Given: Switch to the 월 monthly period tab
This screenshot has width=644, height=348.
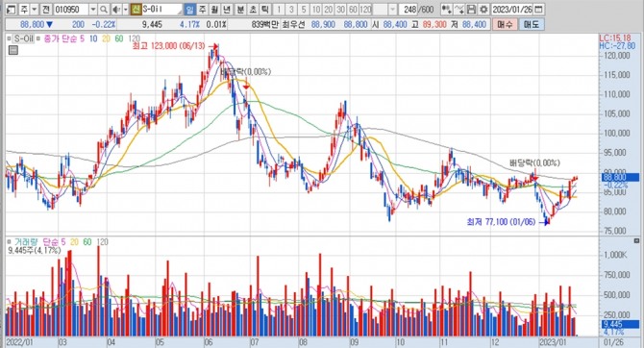Looking at the screenshot, I should tap(214, 10).
